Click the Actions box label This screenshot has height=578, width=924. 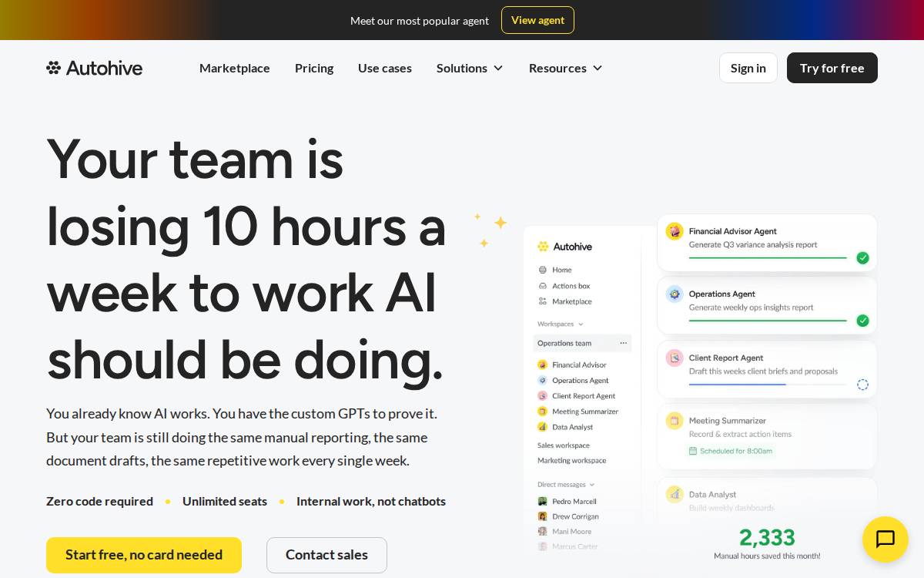[571, 286]
